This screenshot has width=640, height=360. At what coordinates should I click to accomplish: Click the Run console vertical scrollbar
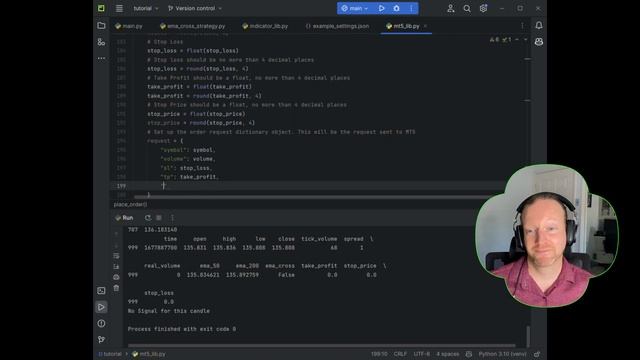pos(528,336)
